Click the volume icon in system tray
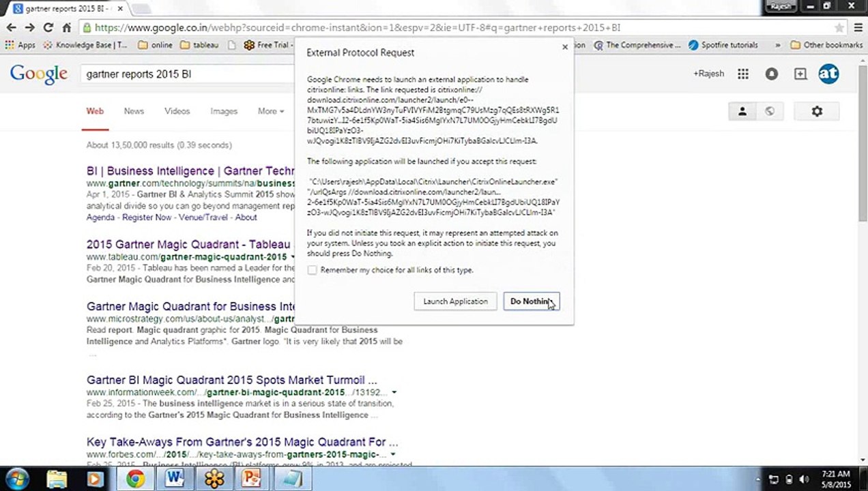This screenshot has height=491, width=868. click(804, 479)
